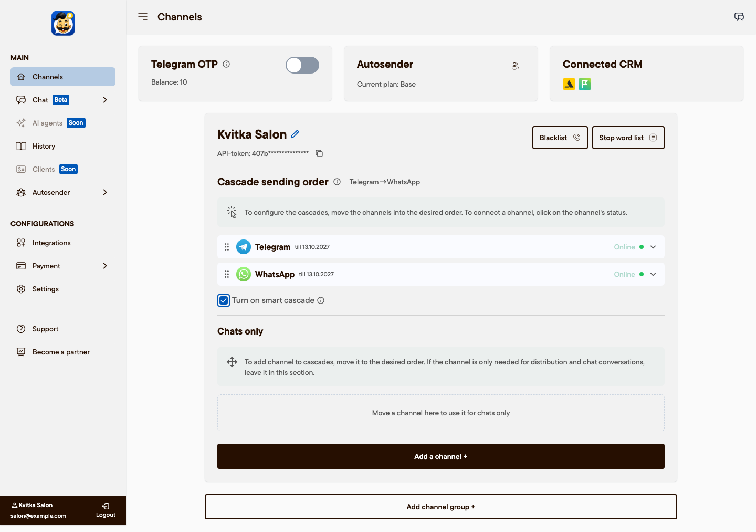Click the Telegram channel logo
This screenshot has height=532, width=756.
pos(244,247)
